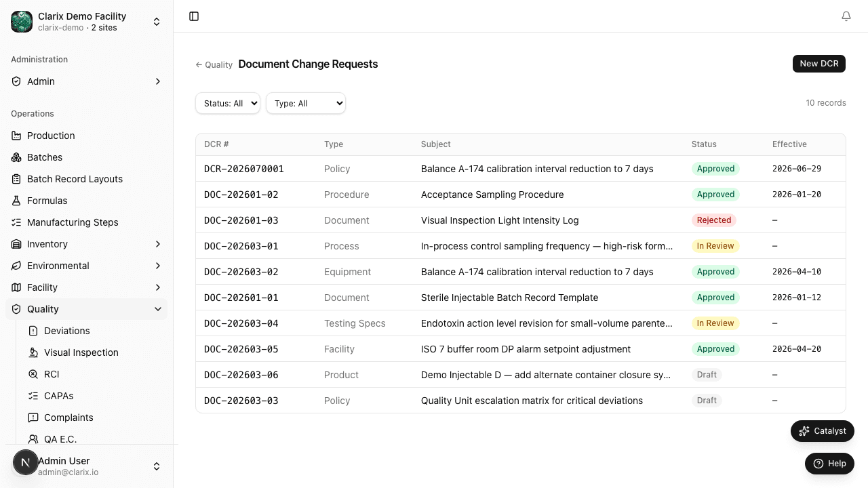Click Acceptance Sampling Procedure subject
868x488 pixels.
coord(492,195)
